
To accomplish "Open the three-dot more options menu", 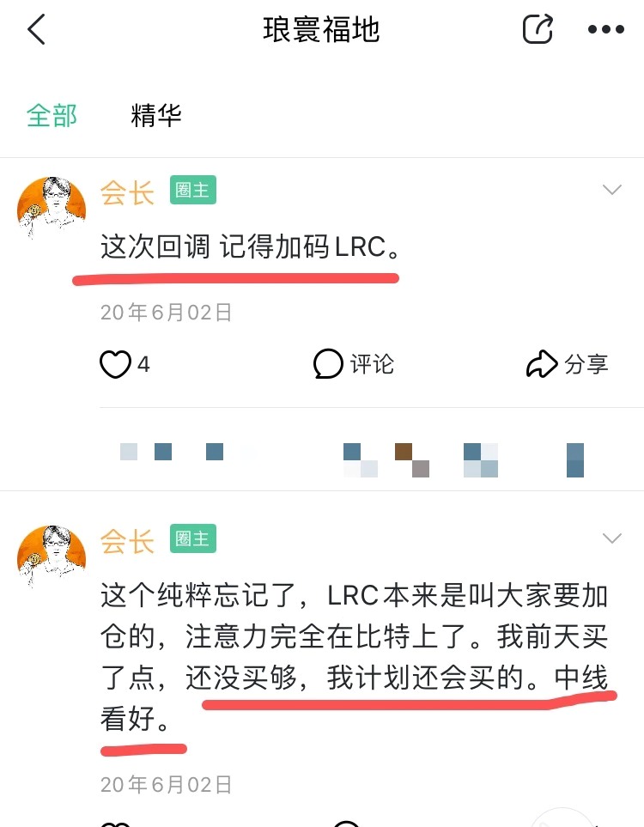I will tap(606, 29).
